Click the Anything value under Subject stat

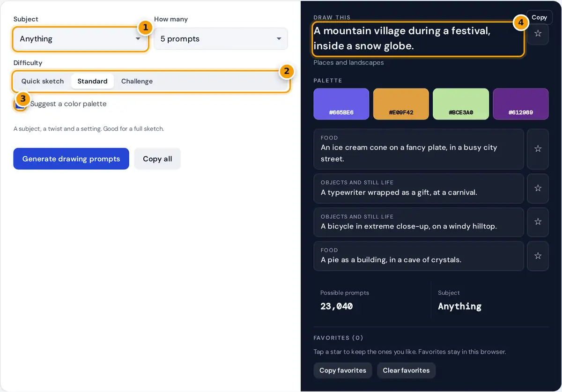[x=459, y=306]
